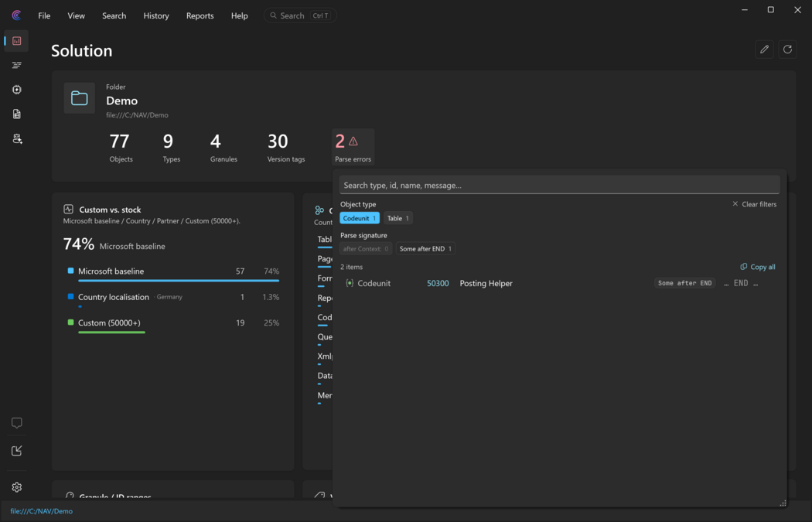
Task: Click the Custom (50000+) green progress bar
Action: [111, 333]
